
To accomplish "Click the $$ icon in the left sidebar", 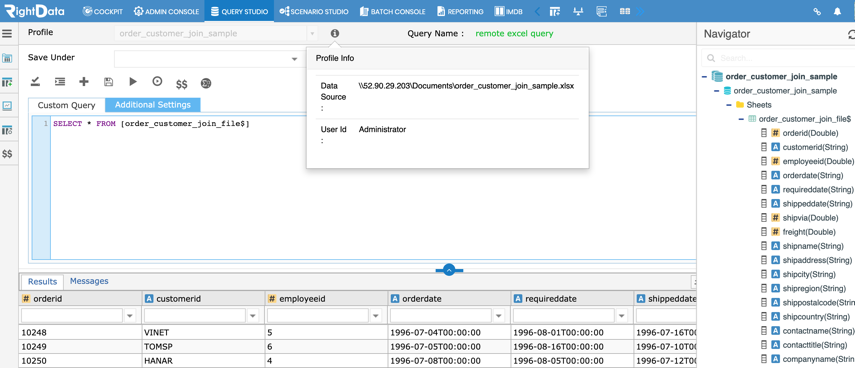I will (x=7, y=154).
